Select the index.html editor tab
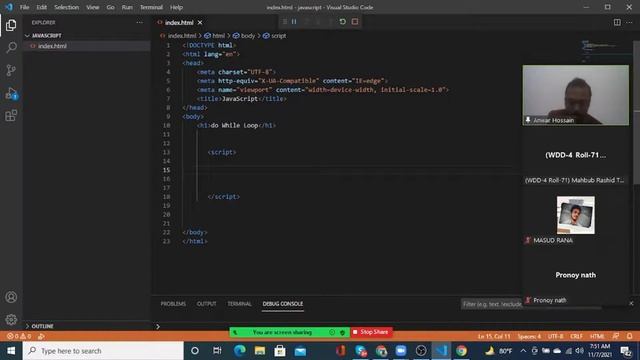Screen dimensions: 640x360 pos(179,22)
